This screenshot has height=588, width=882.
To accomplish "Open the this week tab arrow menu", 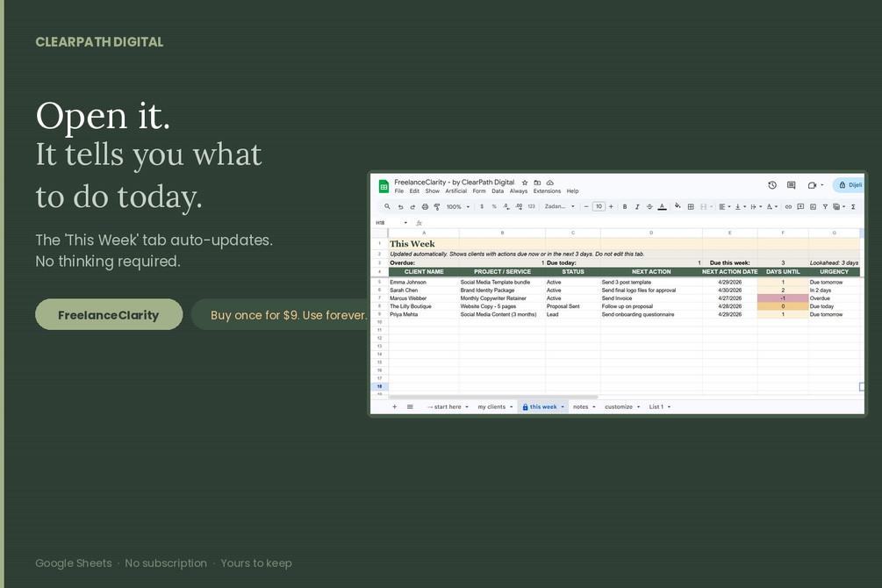I will pos(563,407).
